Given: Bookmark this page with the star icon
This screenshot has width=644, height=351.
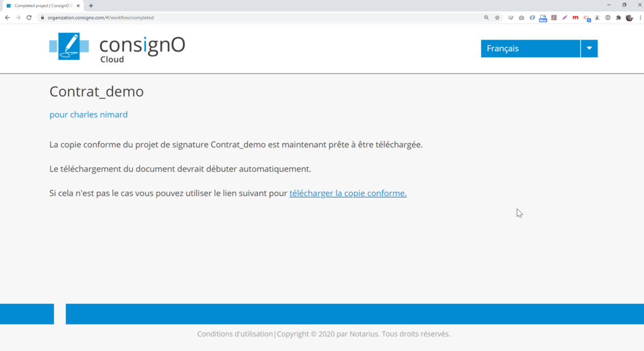Looking at the screenshot, I should (497, 18).
